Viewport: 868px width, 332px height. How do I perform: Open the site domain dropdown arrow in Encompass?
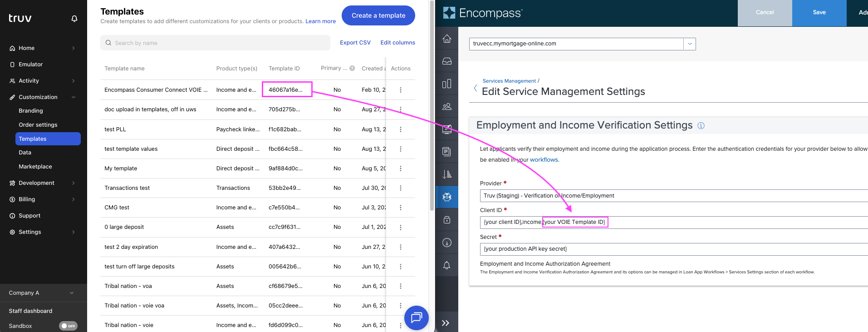tap(690, 44)
